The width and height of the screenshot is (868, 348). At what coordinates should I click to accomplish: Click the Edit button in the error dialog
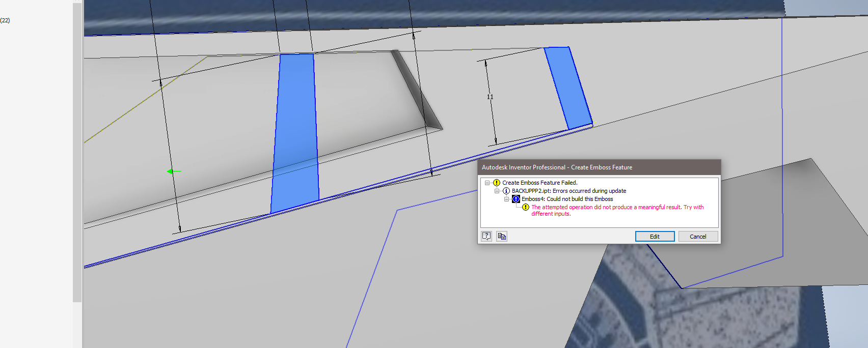coord(655,236)
